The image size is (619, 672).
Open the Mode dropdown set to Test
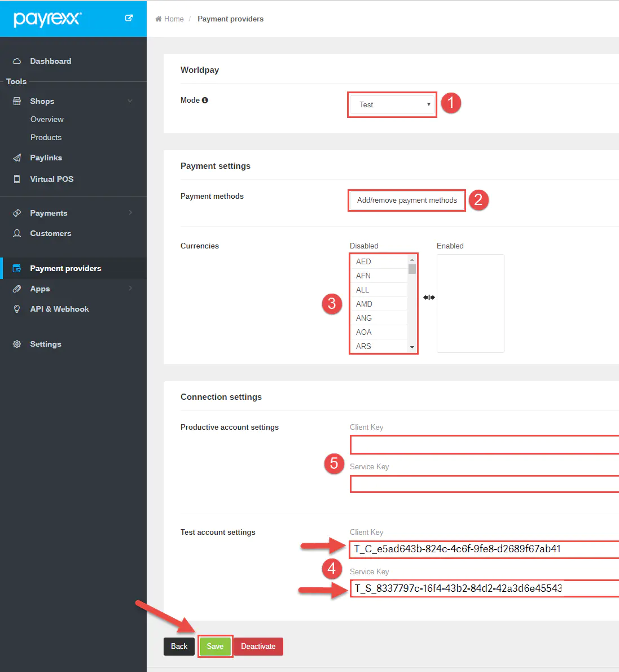click(x=392, y=104)
